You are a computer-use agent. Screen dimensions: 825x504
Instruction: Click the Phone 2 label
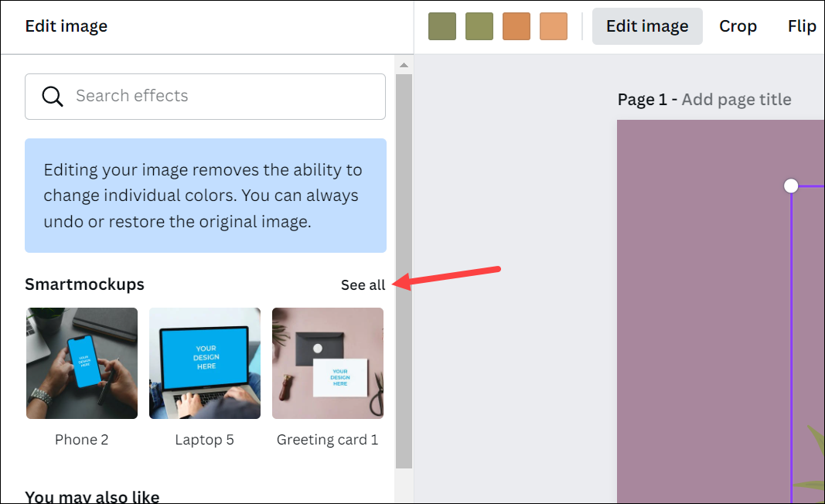pyautogui.click(x=81, y=440)
